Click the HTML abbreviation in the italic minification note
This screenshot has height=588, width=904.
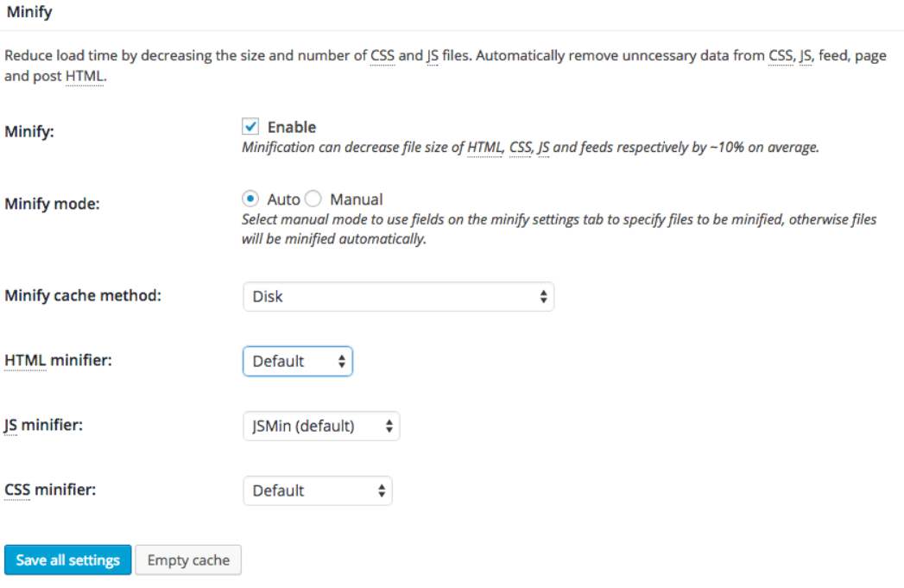click(484, 148)
